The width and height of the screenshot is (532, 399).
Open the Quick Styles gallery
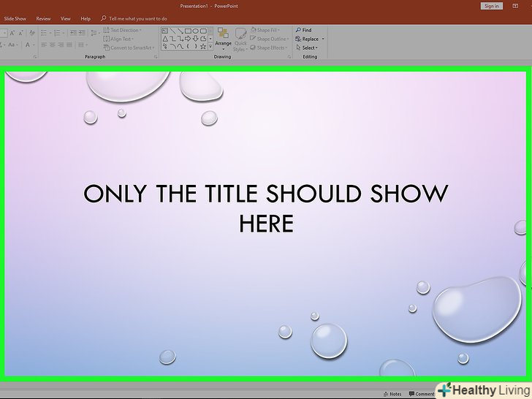click(x=240, y=39)
